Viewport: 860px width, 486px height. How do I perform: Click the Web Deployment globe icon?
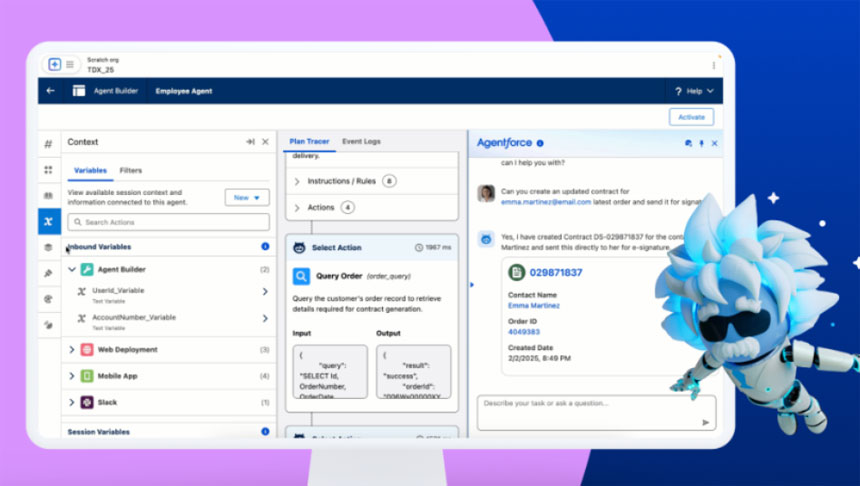point(87,349)
